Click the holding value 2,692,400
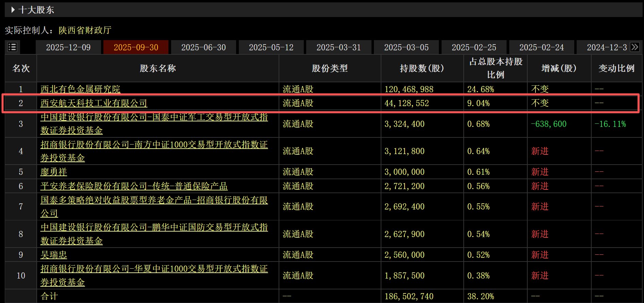 404,206
